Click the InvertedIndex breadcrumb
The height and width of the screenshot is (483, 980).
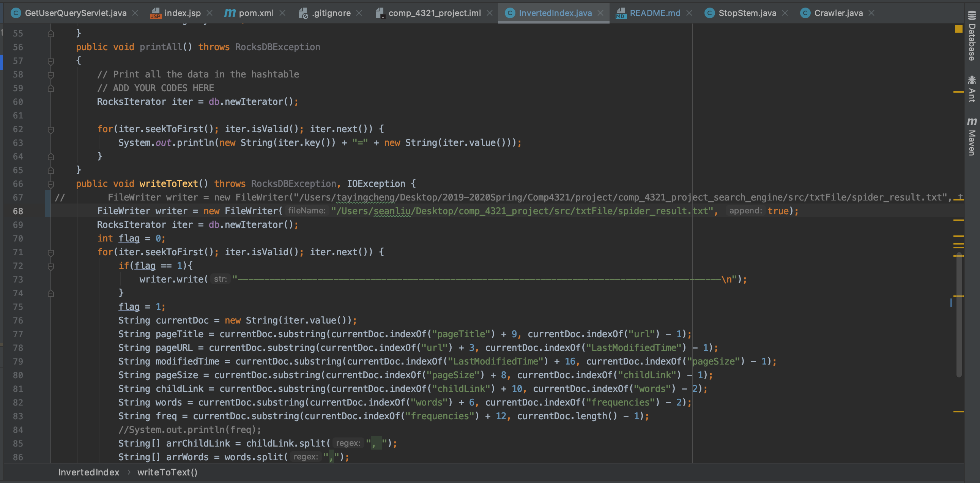[89, 472]
